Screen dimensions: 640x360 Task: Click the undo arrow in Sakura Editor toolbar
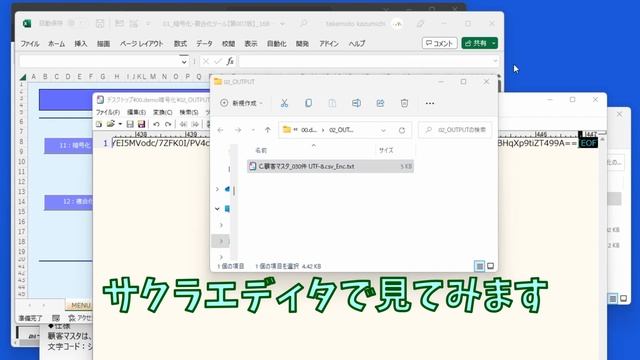tap(156, 124)
